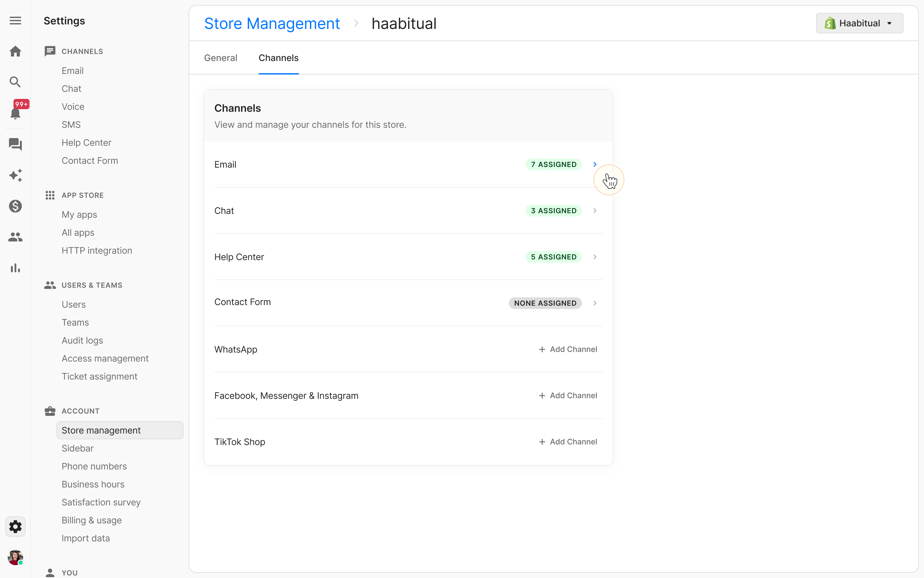Open Ticket assignment settings
Image resolution: width=924 pixels, height=578 pixels.
click(x=100, y=376)
